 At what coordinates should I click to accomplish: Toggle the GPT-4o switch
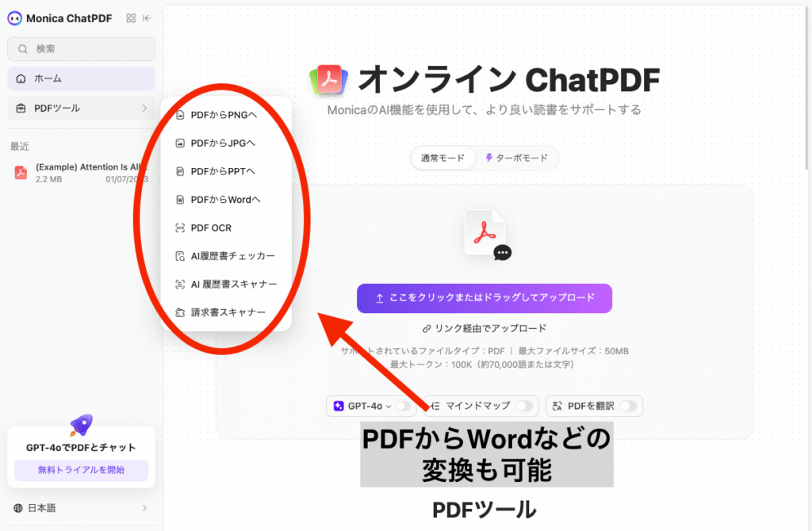[x=404, y=407]
